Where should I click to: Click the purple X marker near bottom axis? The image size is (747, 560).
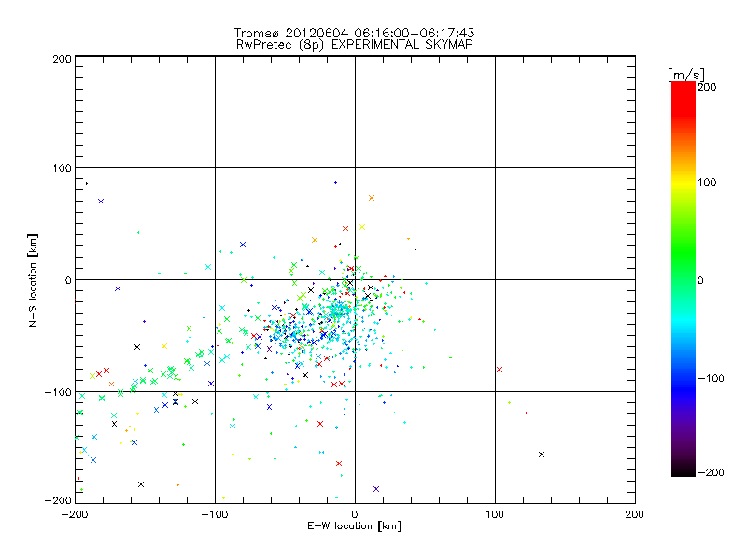(x=376, y=489)
